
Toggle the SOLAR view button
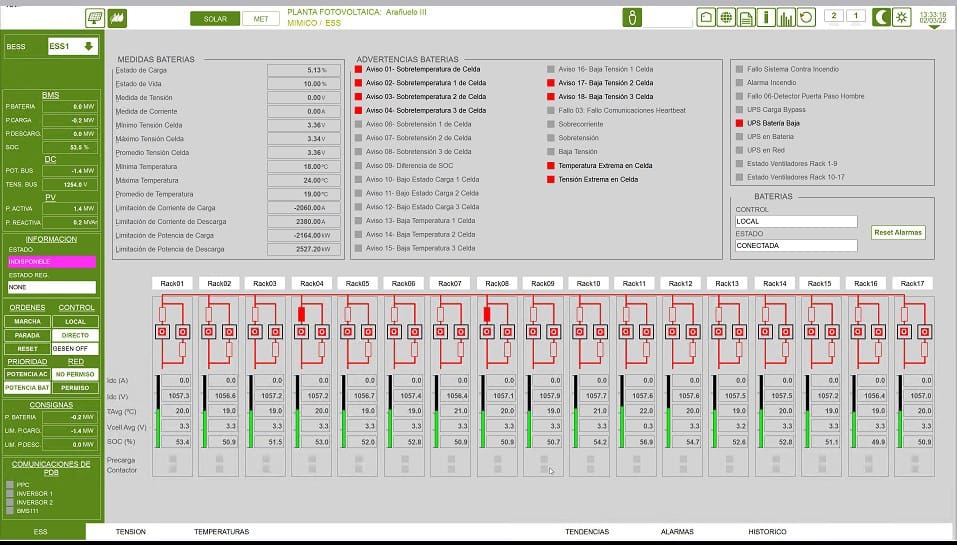click(214, 18)
